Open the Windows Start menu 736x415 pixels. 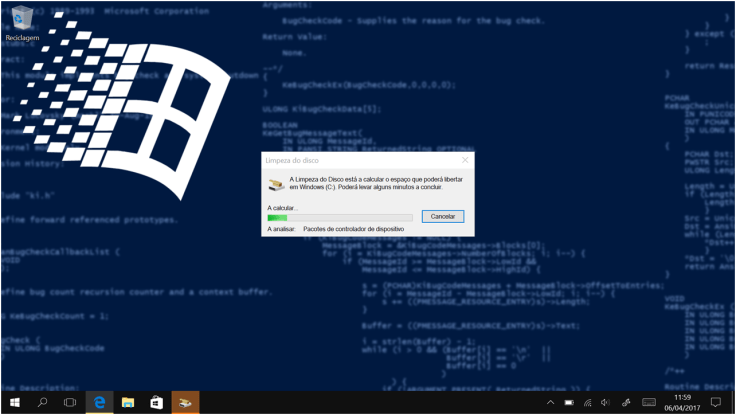pyautogui.click(x=14, y=402)
